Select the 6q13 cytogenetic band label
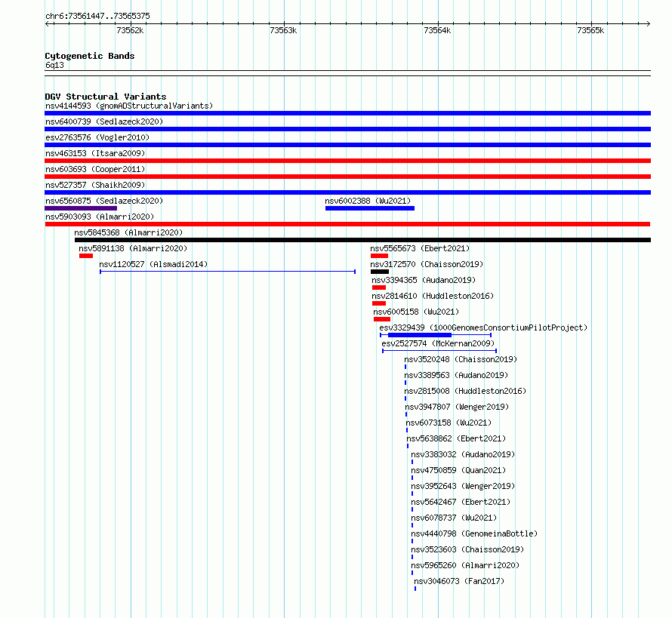 (54, 65)
